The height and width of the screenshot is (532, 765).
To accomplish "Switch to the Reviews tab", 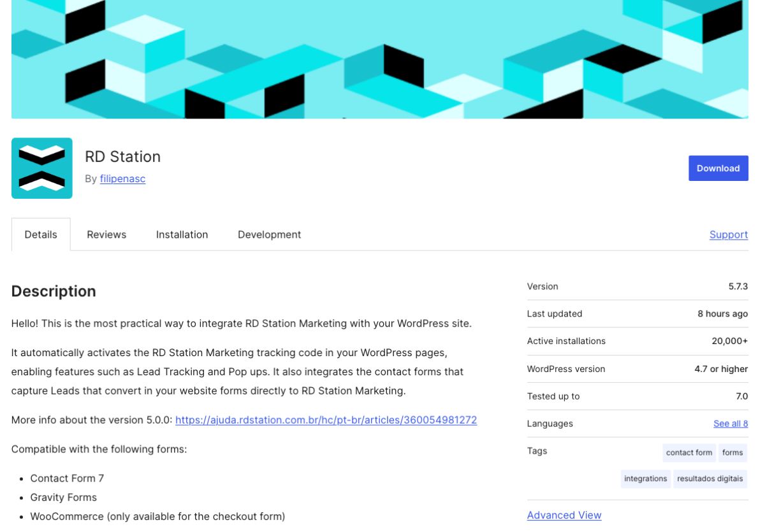I will coord(106,234).
